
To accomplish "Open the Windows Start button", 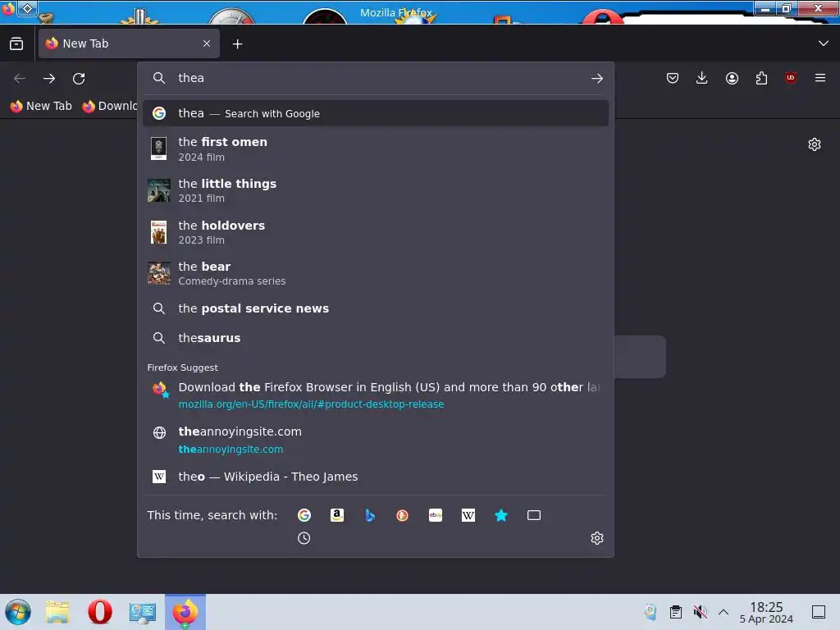I will (x=18, y=612).
